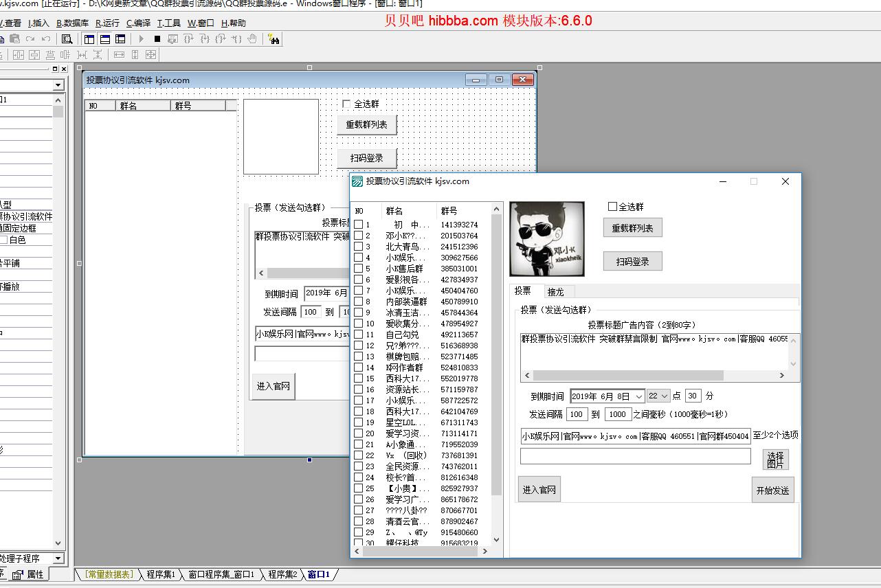
Task: Click 扫码登录 in the design window
Action: click(368, 158)
